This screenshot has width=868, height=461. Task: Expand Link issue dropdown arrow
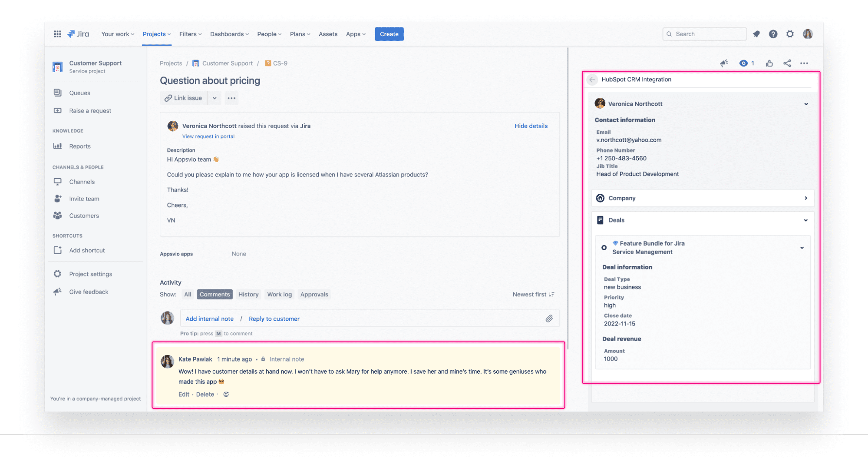tap(215, 98)
